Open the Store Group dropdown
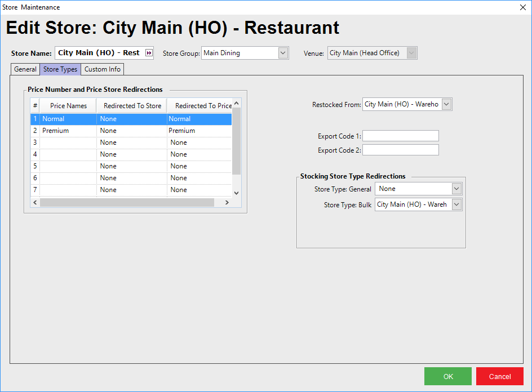 tap(283, 53)
